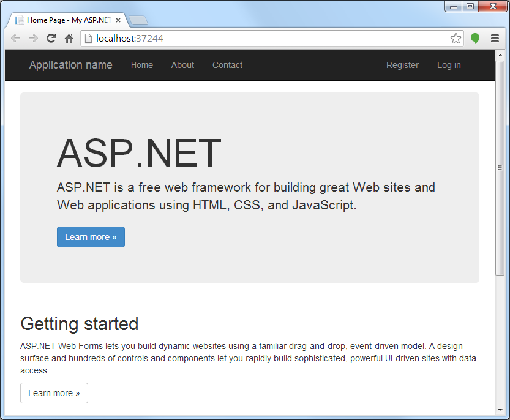Maximize the browser window

(x=470, y=6)
